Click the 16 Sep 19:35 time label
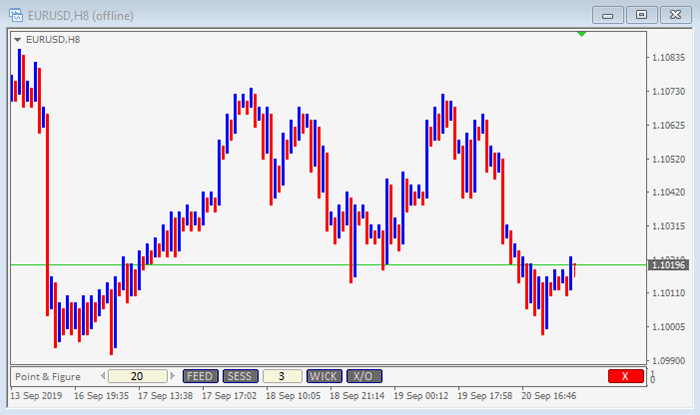The image size is (700, 415). [x=101, y=396]
